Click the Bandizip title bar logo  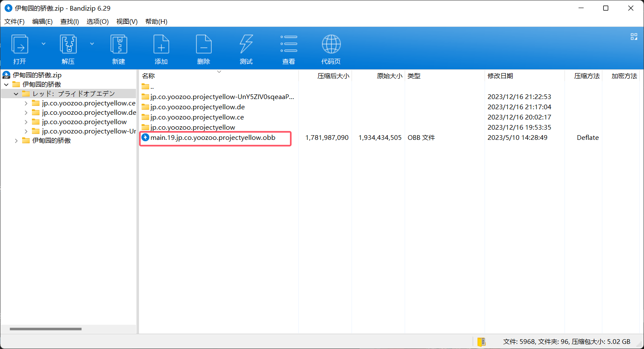[x=8, y=8]
